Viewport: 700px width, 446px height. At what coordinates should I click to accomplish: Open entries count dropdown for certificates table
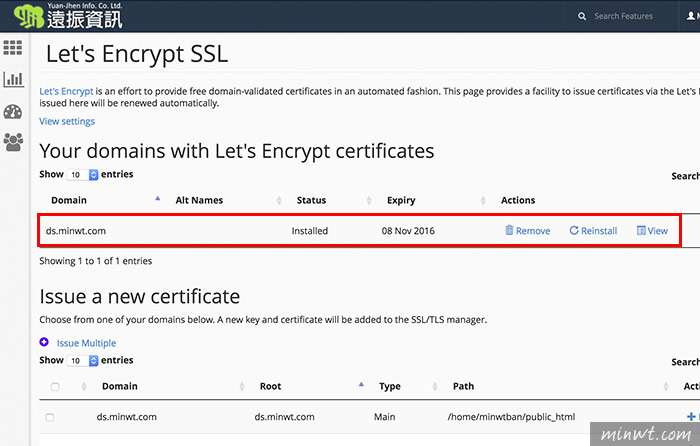[82, 175]
